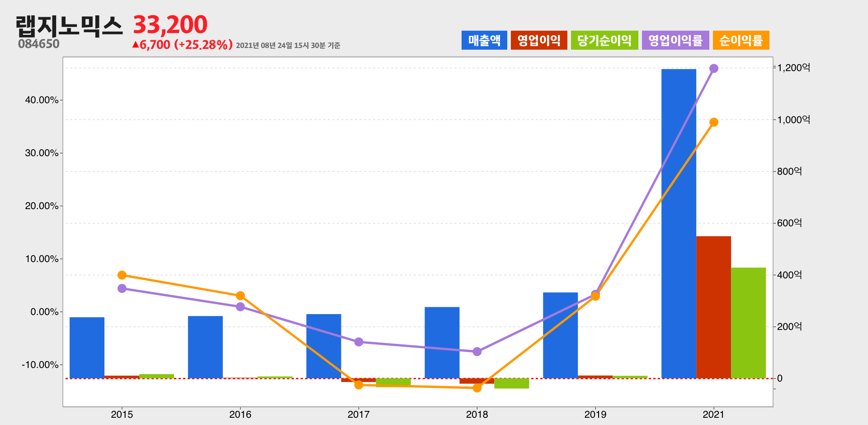Click the 10.00% left axis label
Screen dimensions: 868x425
[42, 259]
